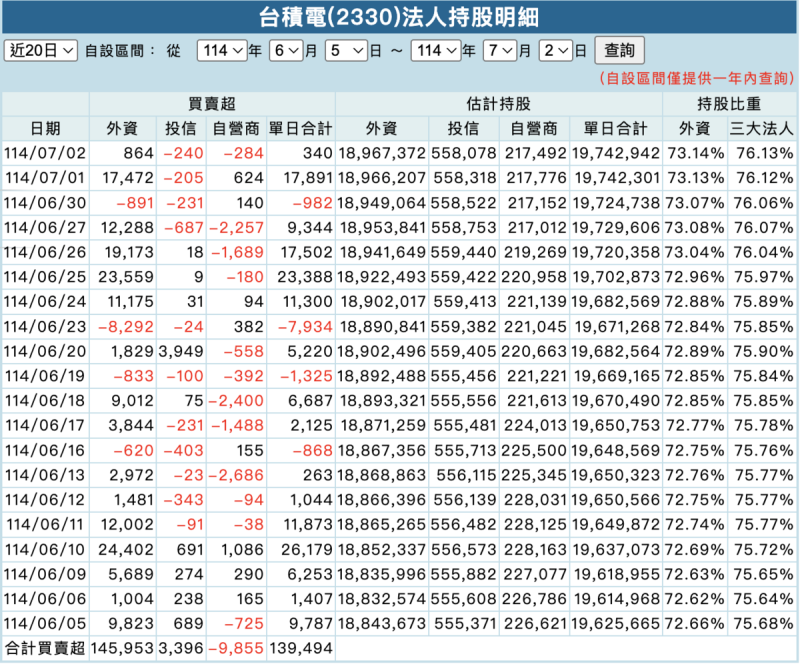Click the 日期 column header
Image resolution: width=800 pixels, height=664 pixels.
(x=45, y=129)
